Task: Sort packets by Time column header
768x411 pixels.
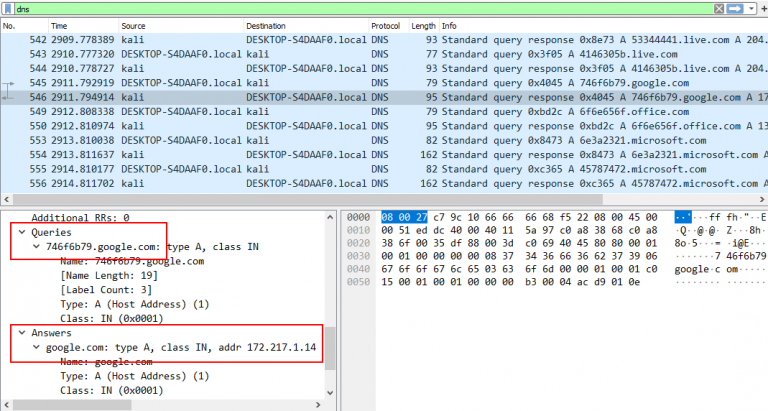Action: 60,24
